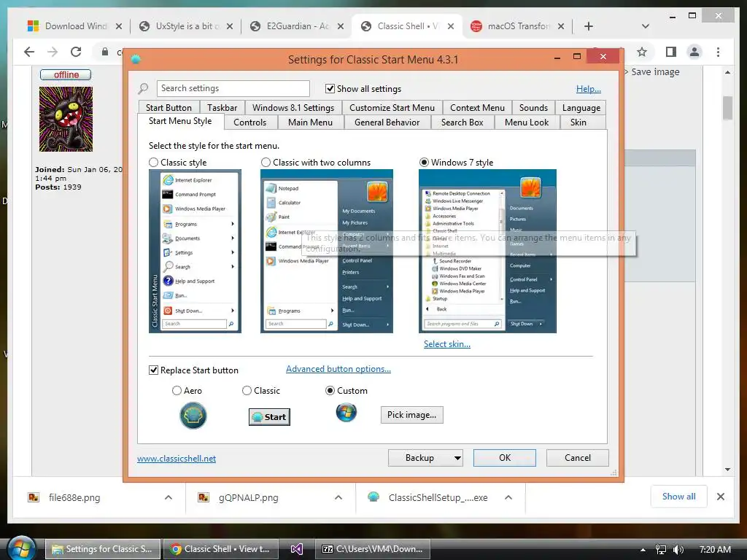Close the E2Guardian tab

coord(340,26)
